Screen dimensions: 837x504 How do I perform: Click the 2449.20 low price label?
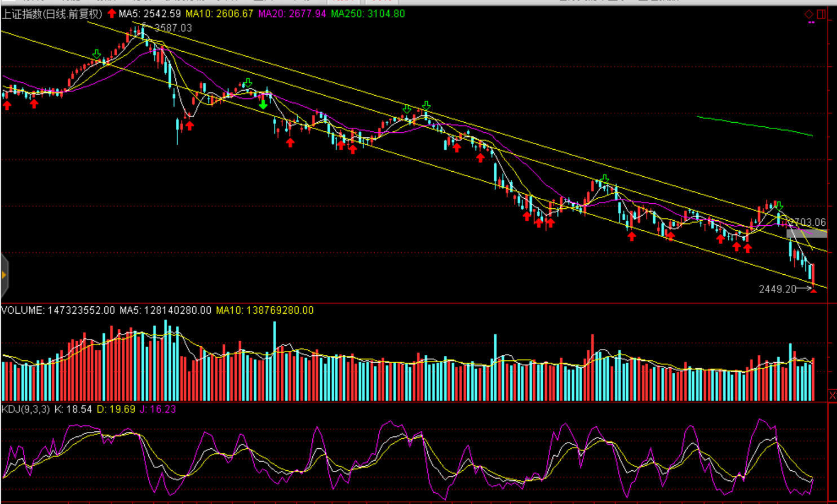pyautogui.click(x=777, y=289)
